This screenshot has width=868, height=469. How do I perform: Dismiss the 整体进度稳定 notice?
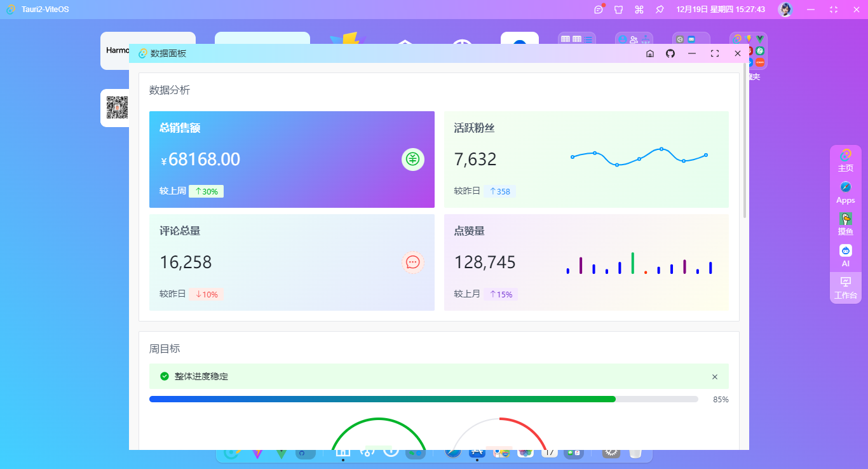[714, 376]
